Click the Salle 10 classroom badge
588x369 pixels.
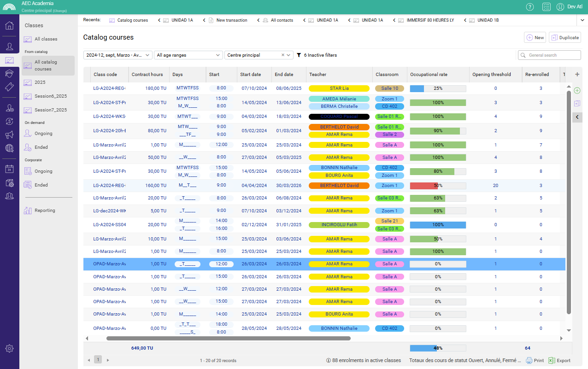click(389, 88)
